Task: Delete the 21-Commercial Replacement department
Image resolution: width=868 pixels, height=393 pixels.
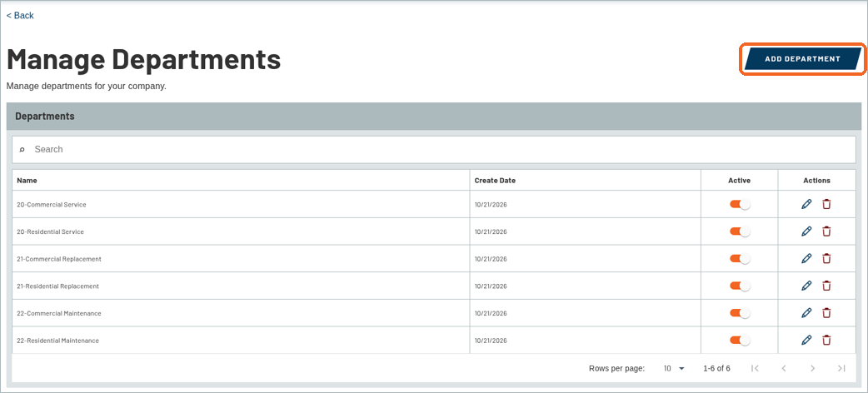Action: 826,258
